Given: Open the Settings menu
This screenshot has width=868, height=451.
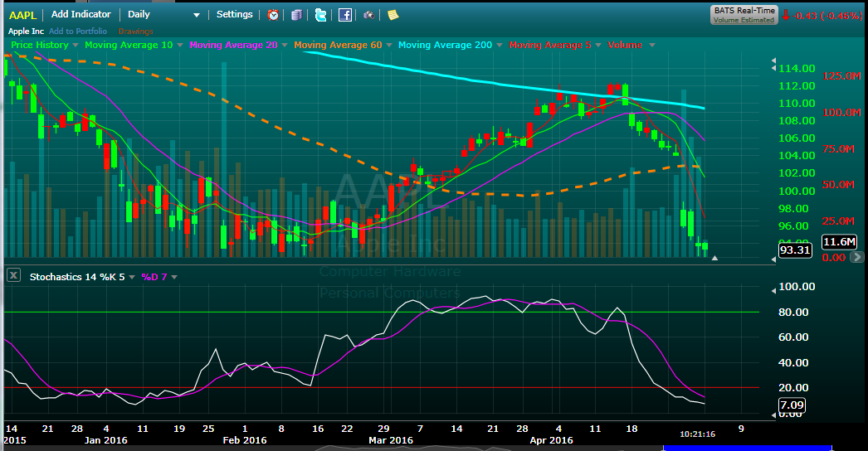Looking at the screenshot, I should 235,14.
